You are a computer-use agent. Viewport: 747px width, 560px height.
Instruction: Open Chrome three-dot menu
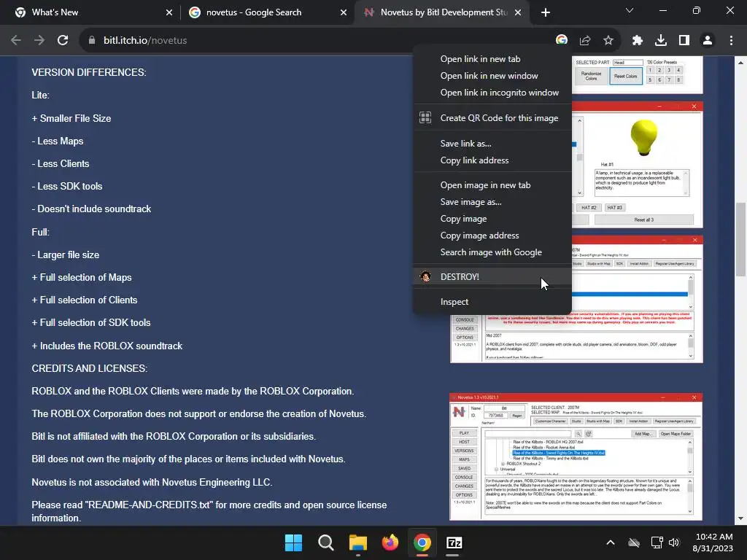[731, 41]
